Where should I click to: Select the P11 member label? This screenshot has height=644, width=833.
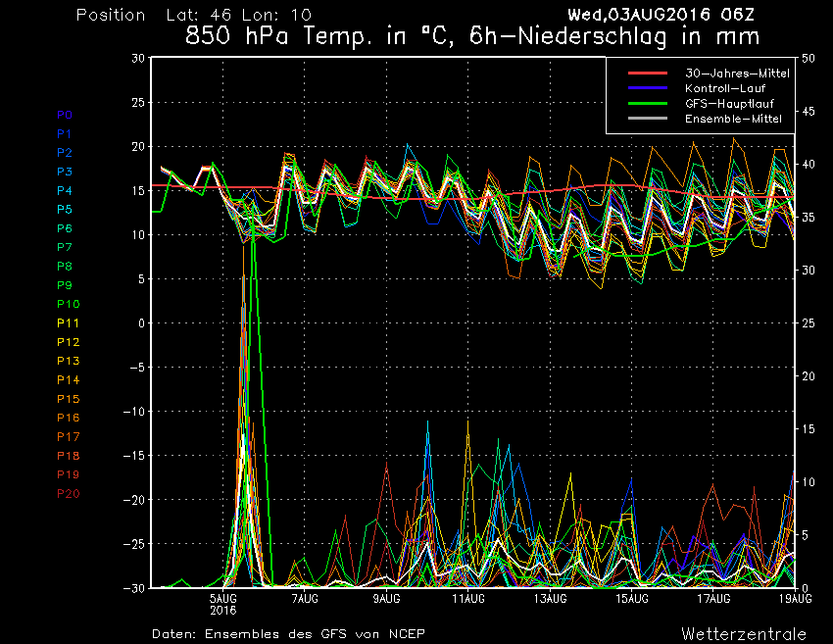click(x=68, y=323)
